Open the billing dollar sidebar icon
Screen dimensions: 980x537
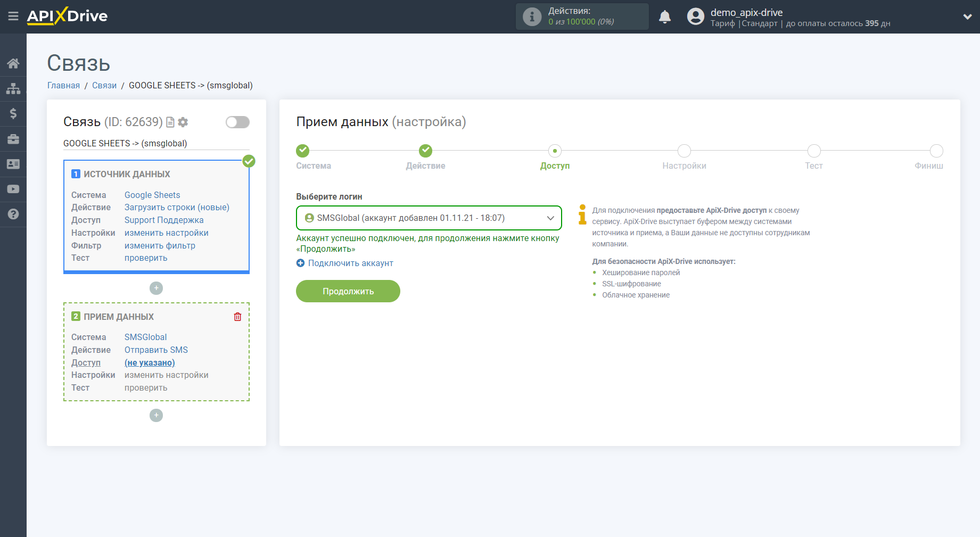(x=13, y=113)
